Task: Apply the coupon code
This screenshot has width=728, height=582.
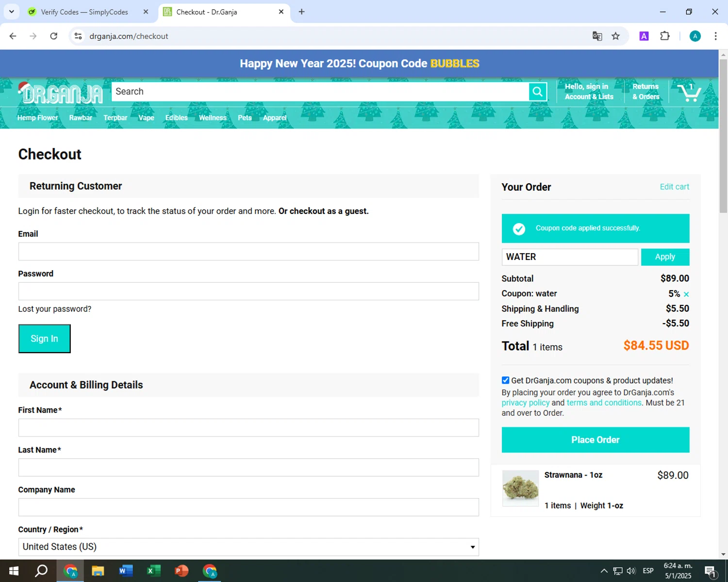Action: pyautogui.click(x=665, y=257)
